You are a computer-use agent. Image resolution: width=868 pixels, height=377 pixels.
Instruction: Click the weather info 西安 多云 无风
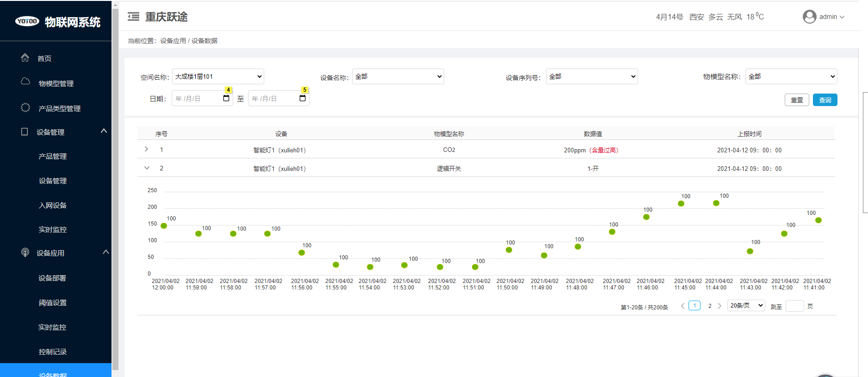point(716,17)
